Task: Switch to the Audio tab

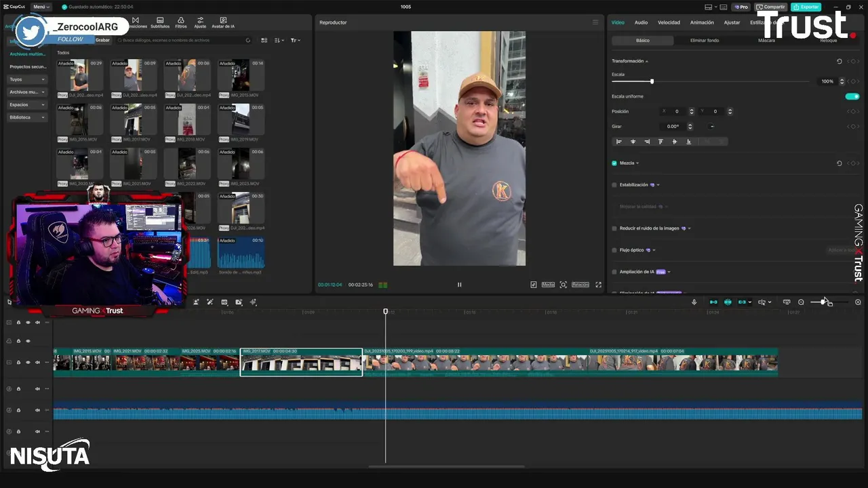Action: point(641,22)
